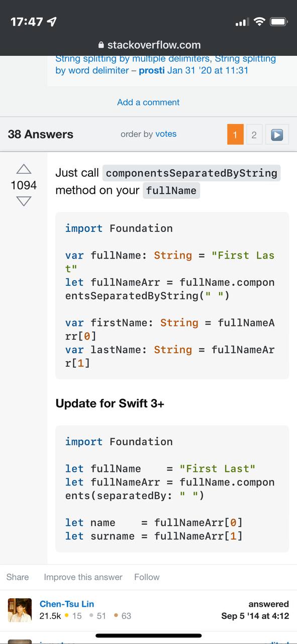Screen dimensions: 297x644
Task: Open prosti's user profile
Action: 152,70
